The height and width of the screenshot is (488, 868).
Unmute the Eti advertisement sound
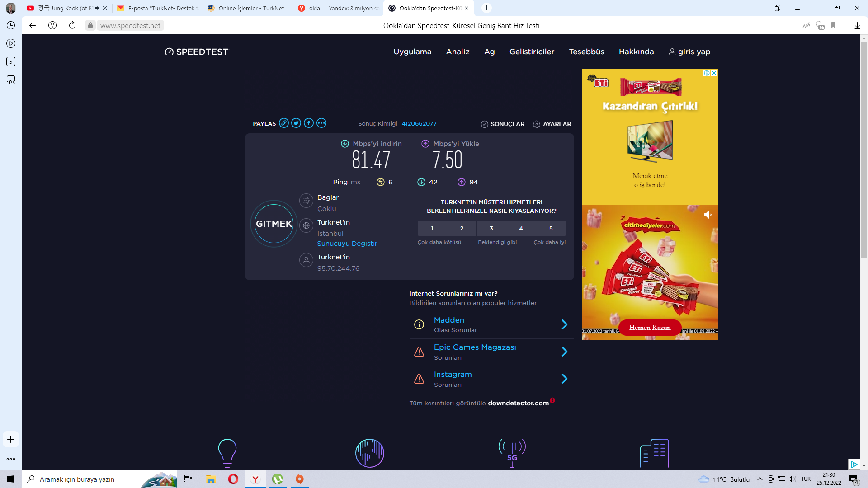point(708,215)
